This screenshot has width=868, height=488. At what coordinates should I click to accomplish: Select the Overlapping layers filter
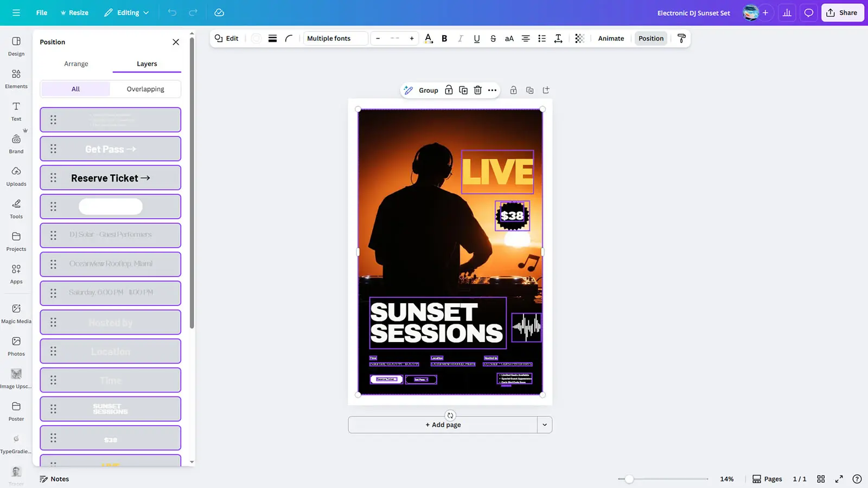pos(145,89)
